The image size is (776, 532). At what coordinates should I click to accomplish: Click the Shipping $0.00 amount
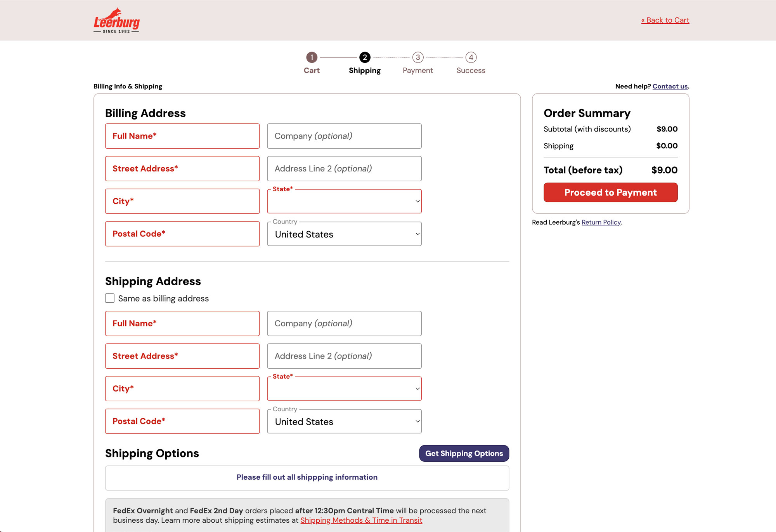click(x=667, y=146)
